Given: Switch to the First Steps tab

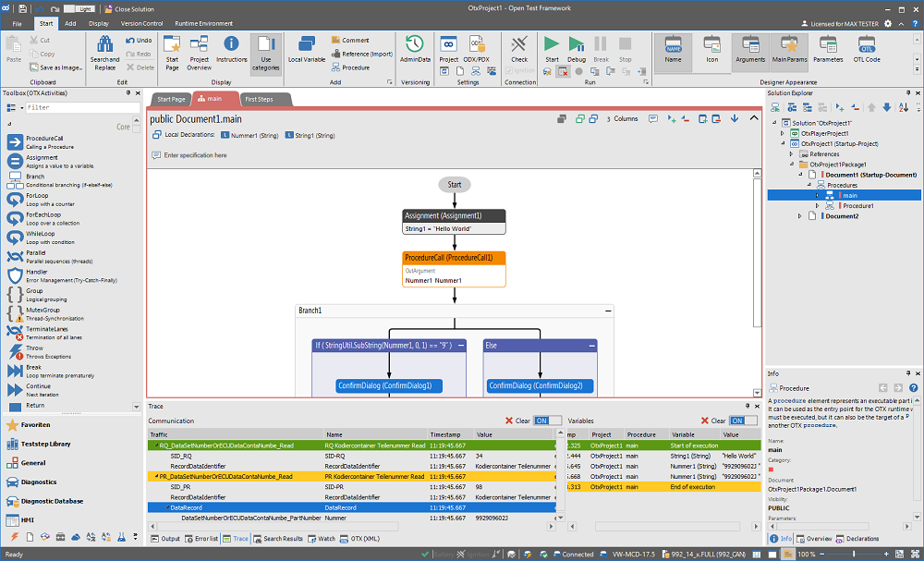Looking at the screenshot, I should [x=259, y=99].
